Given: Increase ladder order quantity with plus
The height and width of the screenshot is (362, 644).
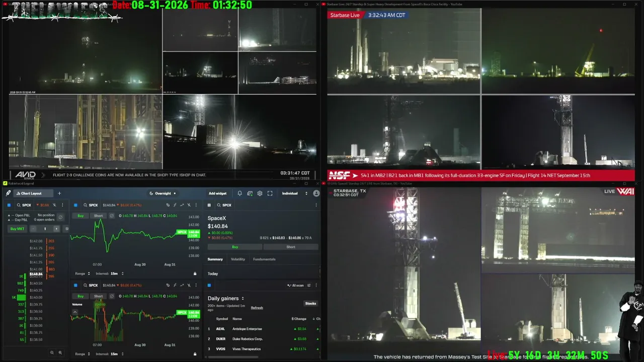Looking at the screenshot, I should [x=56, y=229].
